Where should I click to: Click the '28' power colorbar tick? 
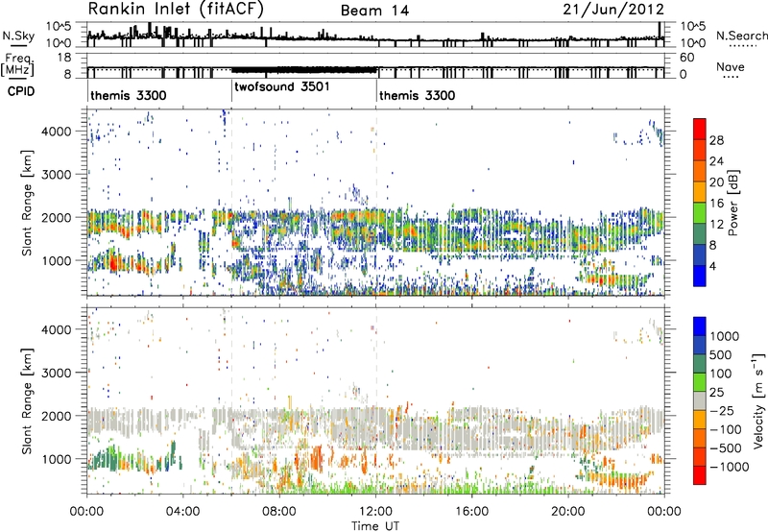[x=716, y=140]
